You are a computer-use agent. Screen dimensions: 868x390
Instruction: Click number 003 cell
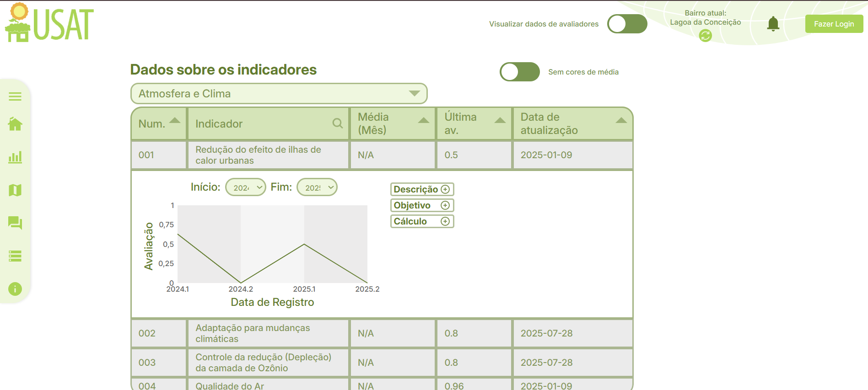tap(159, 363)
